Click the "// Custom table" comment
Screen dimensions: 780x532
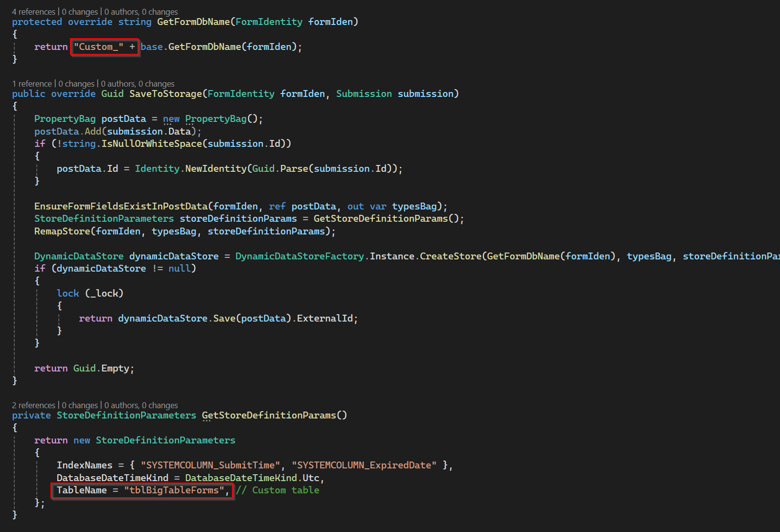[277, 490]
